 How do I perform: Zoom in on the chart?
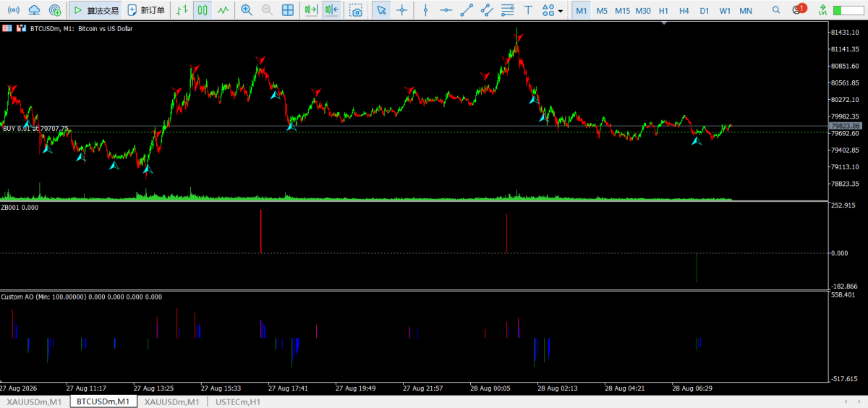click(247, 10)
